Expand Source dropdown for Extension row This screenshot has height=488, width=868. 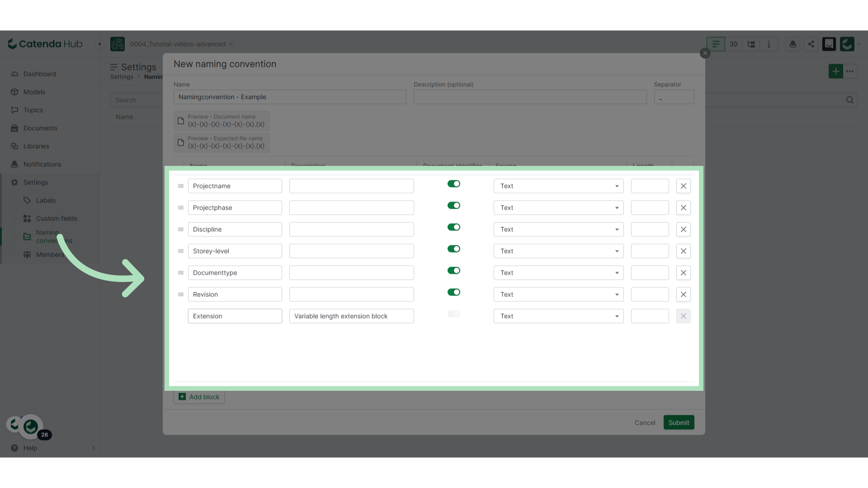(558, 316)
